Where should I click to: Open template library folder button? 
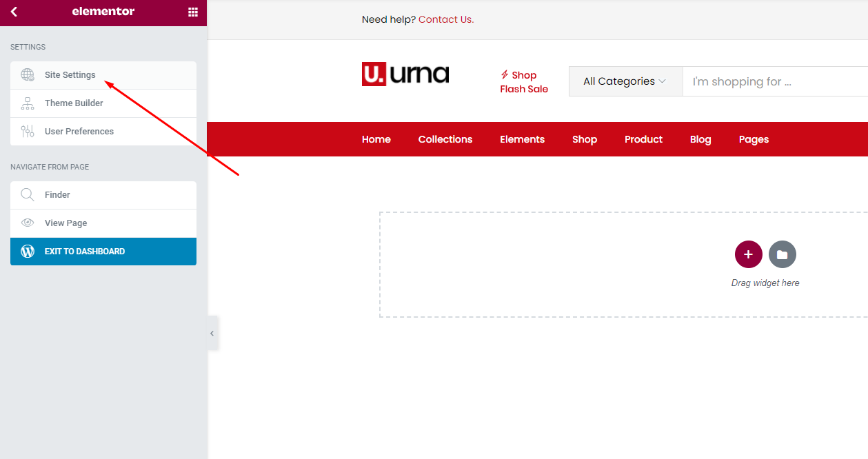[783, 254]
